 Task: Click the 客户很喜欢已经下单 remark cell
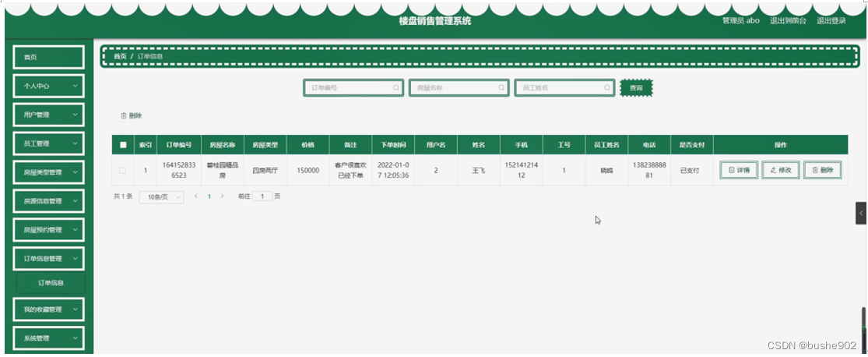click(x=350, y=171)
